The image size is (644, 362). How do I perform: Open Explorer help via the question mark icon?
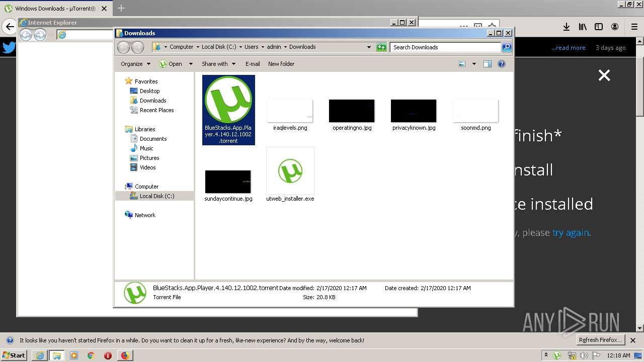point(502,64)
